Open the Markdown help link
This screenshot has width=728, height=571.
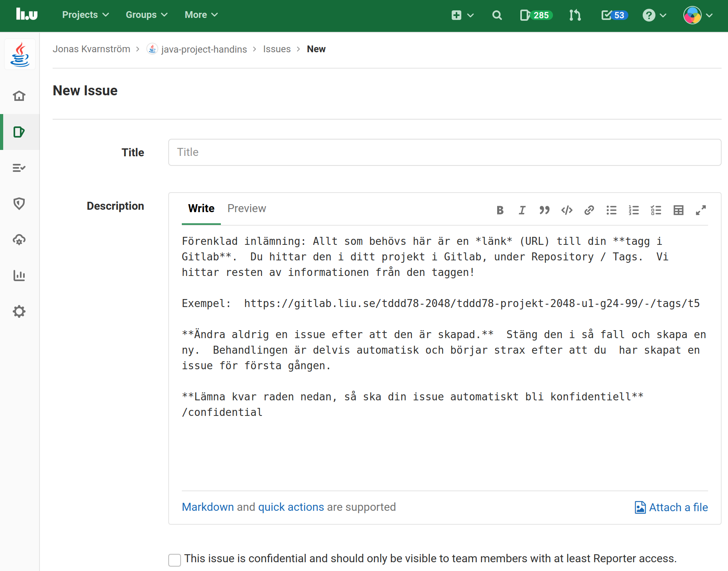208,507
